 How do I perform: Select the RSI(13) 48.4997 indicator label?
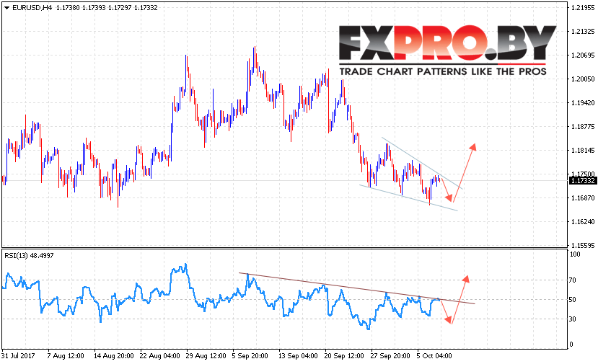coord(29,255)
